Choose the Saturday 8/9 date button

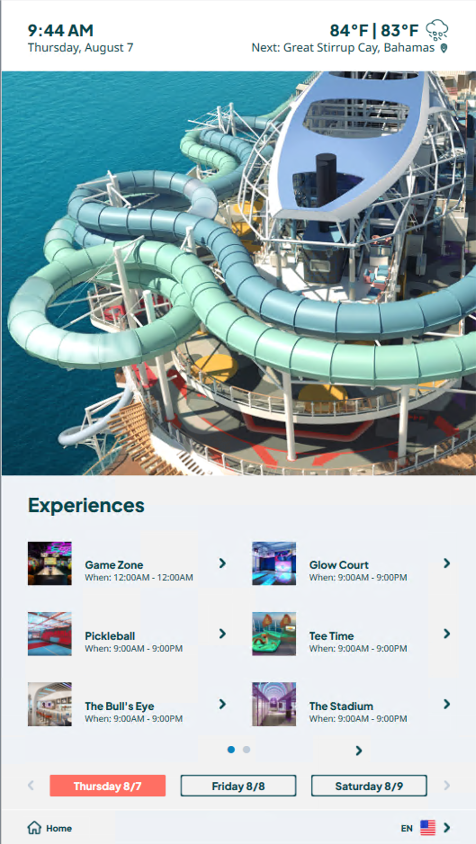369,786
